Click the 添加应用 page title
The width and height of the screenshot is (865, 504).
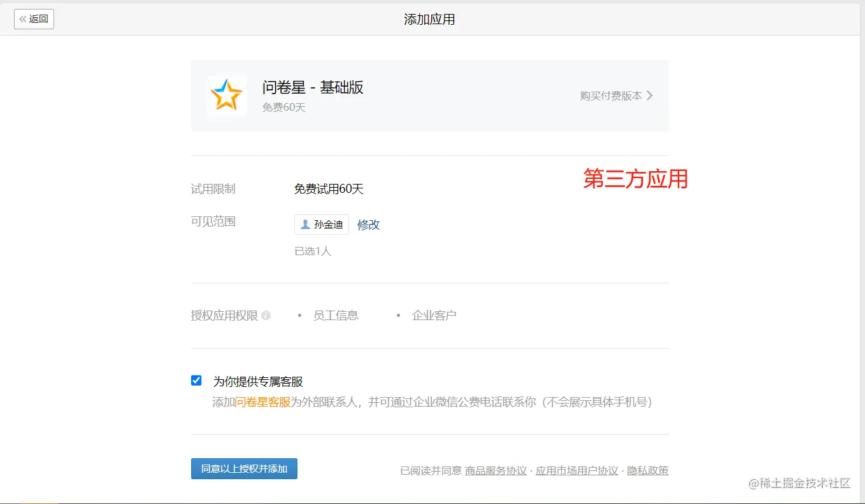click(429, 19)
